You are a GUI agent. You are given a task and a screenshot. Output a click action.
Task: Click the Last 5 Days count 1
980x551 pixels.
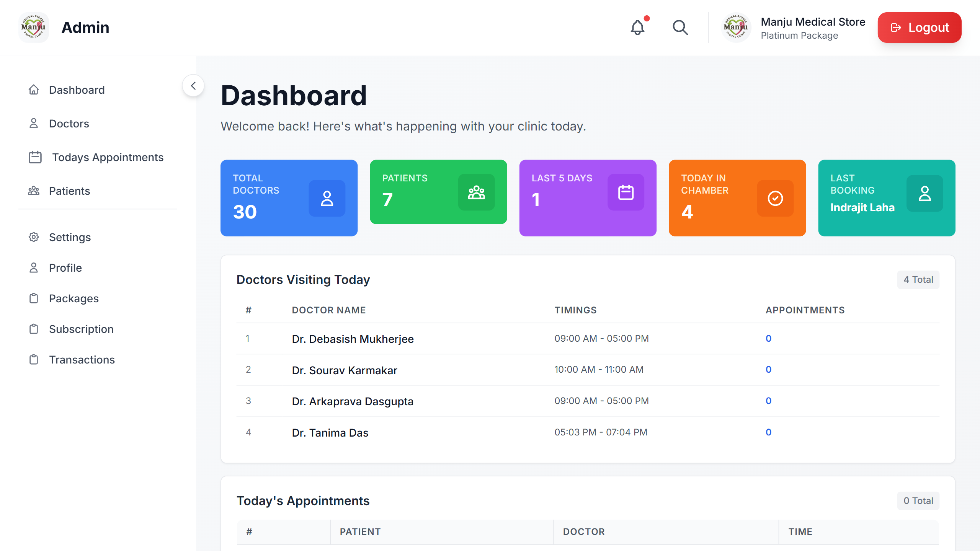pyautogui.click(x=536, y=199)
